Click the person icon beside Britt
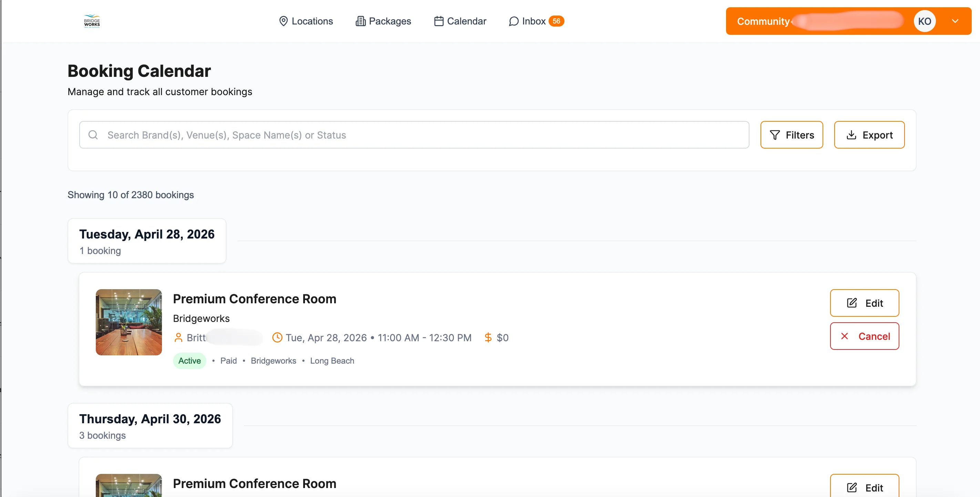Image resolution: width=980 pixels, height=497 pixels. click(178, 338)
